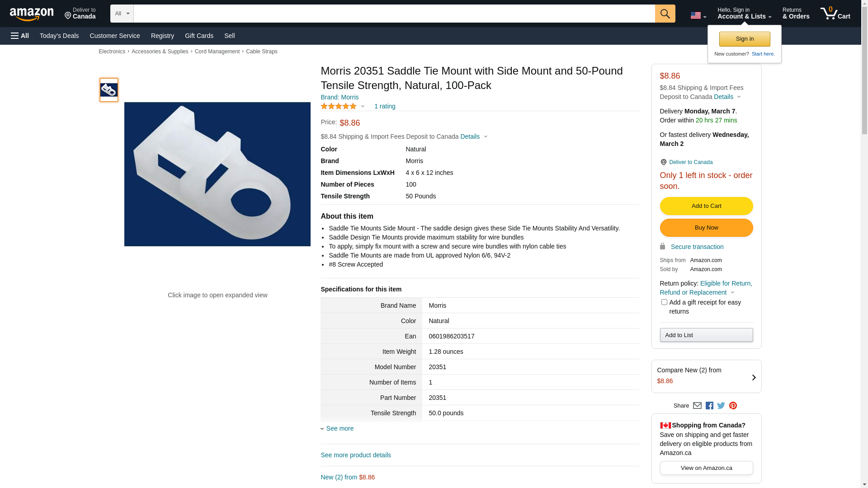Share on Facebook icon
868x488 pixels.
point(709,406)
